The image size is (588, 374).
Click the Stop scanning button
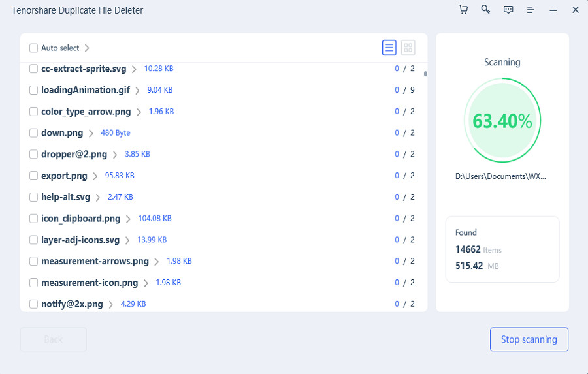[x=529, y=339]
